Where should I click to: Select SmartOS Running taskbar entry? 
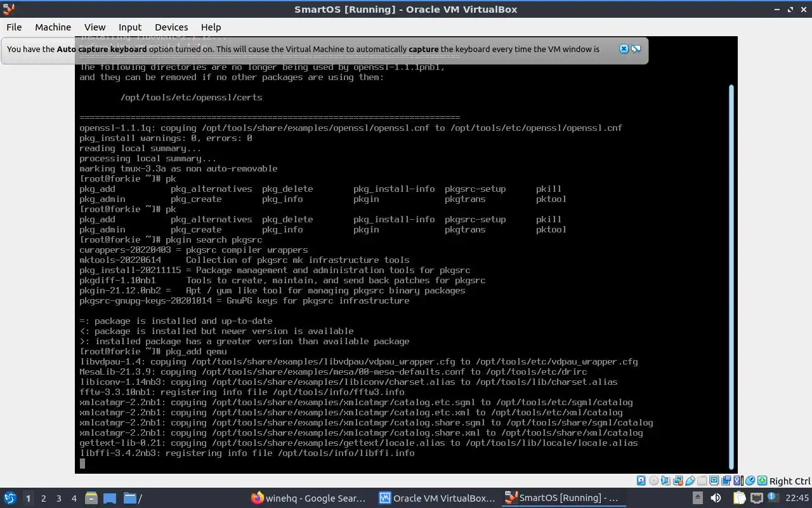pos(563,498)
